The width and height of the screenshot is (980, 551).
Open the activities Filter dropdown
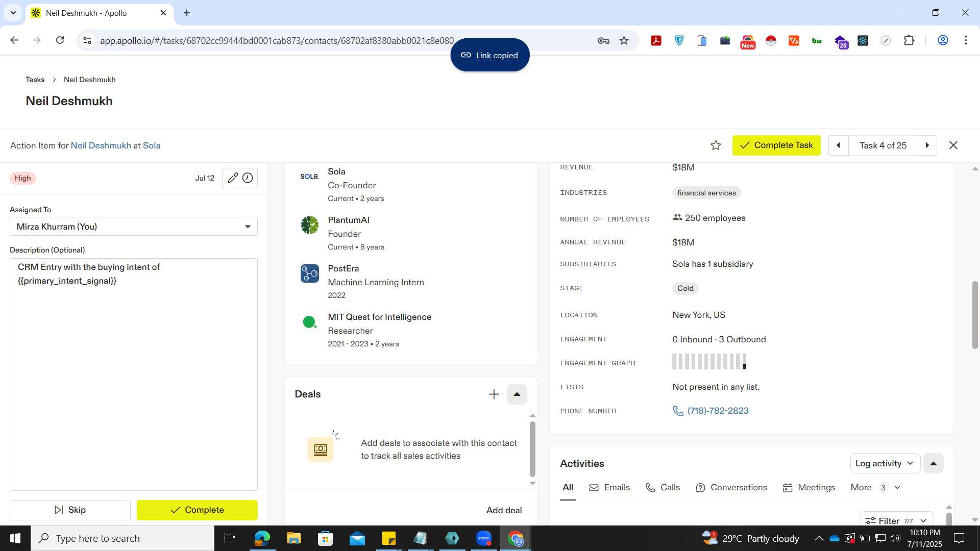[896, 519]
